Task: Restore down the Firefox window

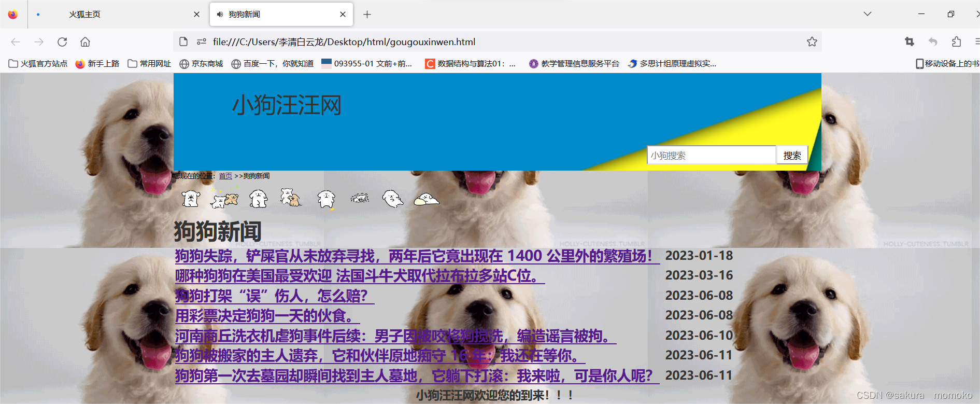Action: coord(950,14)
